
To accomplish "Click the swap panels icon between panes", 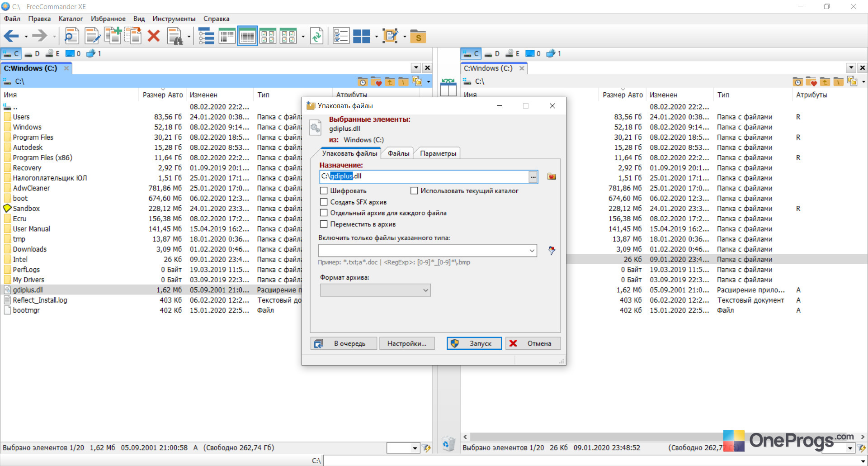I will [448, 87].
